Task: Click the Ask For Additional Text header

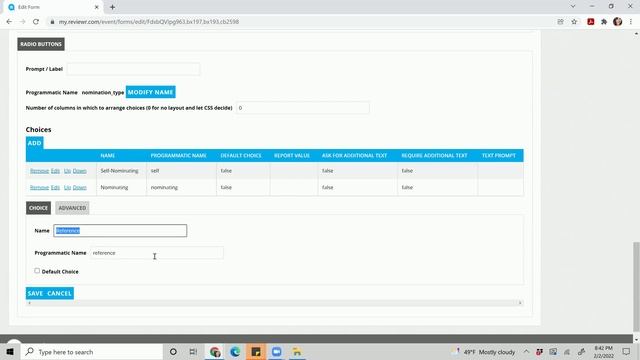Action: [x=354, y=156]
